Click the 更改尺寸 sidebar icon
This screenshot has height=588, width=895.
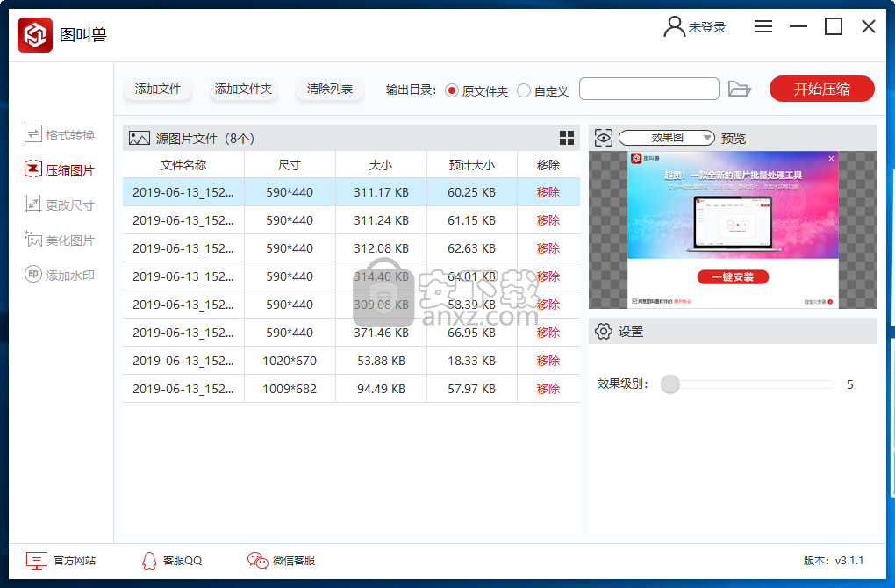(x=33, y=204)
